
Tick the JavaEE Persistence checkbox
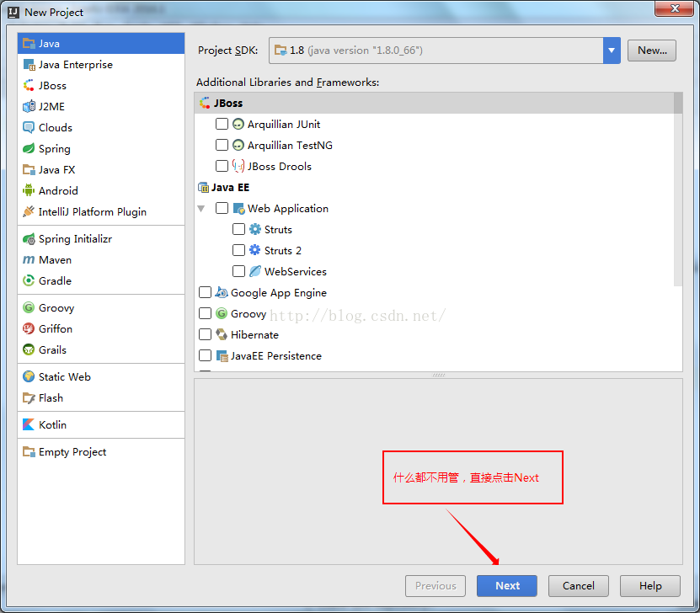coord(205,355)
